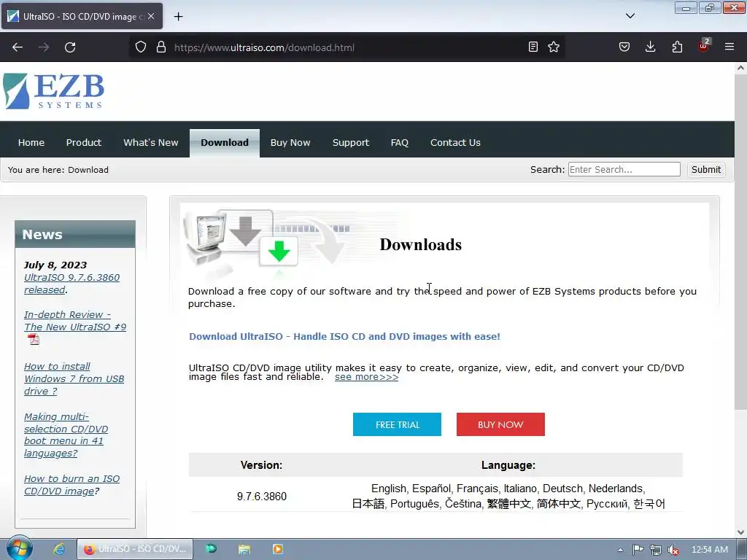Image resolution: width=747 pixels, height=560 pixels.
Task: Open the shield tracking protection icon
Action: (141, 47)
